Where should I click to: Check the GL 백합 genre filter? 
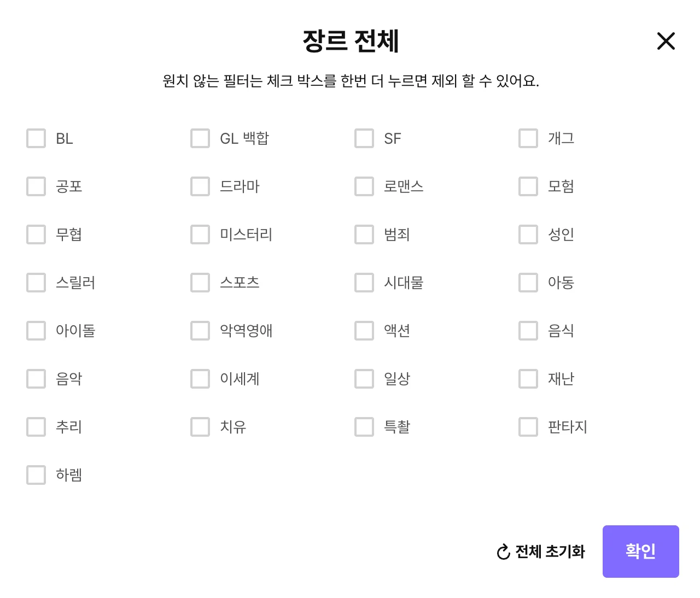coord(200,138)
